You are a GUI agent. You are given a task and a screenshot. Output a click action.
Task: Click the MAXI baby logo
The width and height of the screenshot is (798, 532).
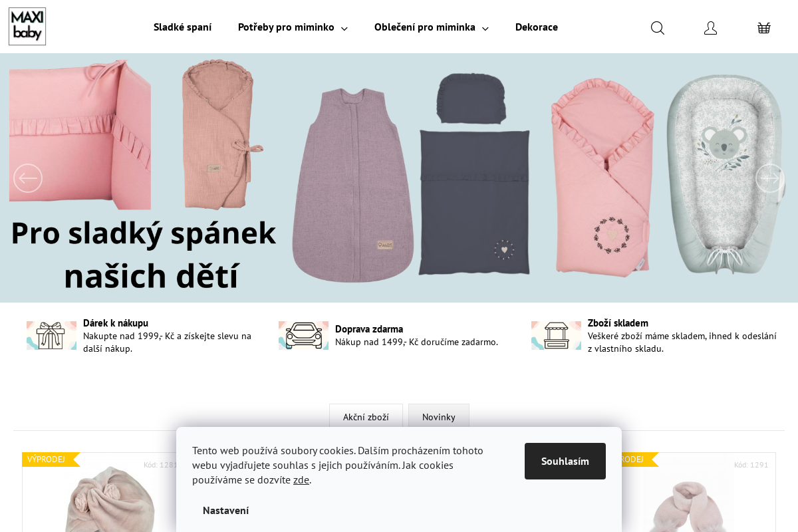point(27,27)
